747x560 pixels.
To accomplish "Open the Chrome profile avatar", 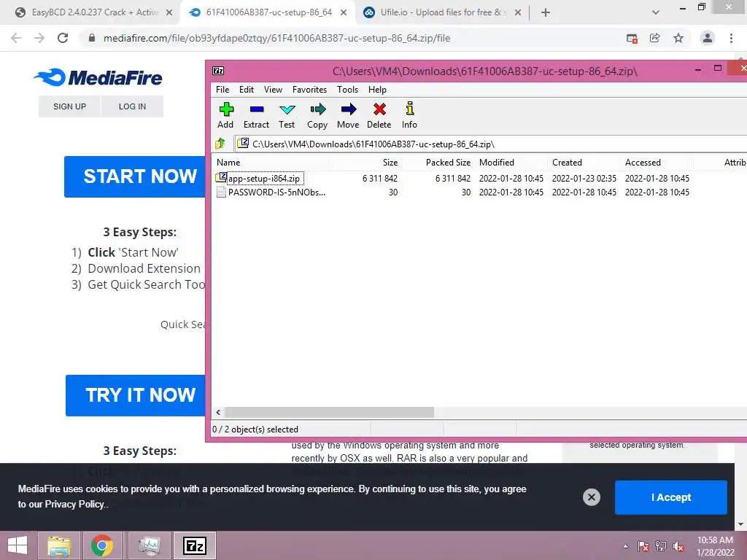I will click(708, 38).
